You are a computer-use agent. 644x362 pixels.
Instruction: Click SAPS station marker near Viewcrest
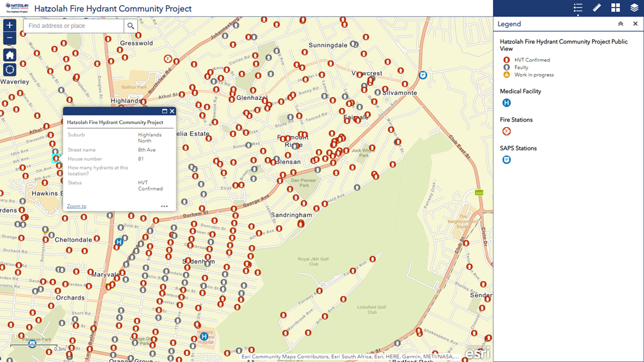click(x=423, y=75)
